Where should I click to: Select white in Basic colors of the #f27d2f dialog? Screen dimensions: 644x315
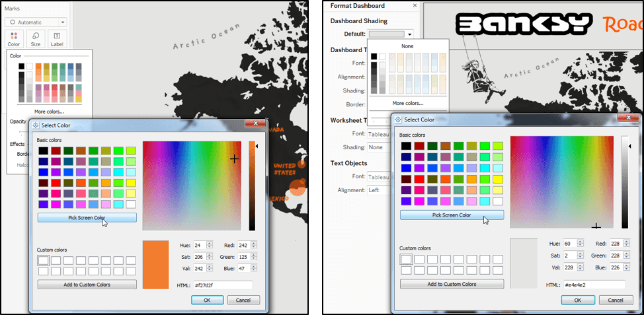pyautogui.click(x=131, y=204)
